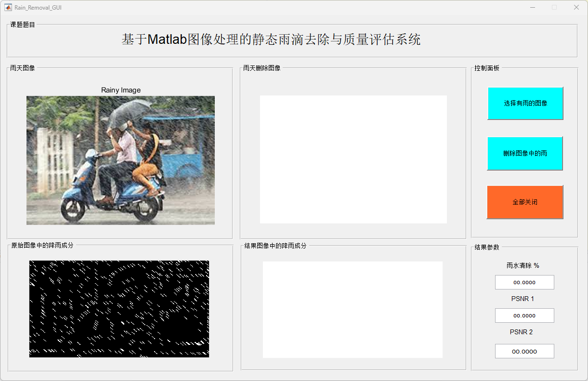This screenshot has height=381, width=588.
Task: Click the blank 雨天删除图像 result axes
Action: [x=353, y=159]
